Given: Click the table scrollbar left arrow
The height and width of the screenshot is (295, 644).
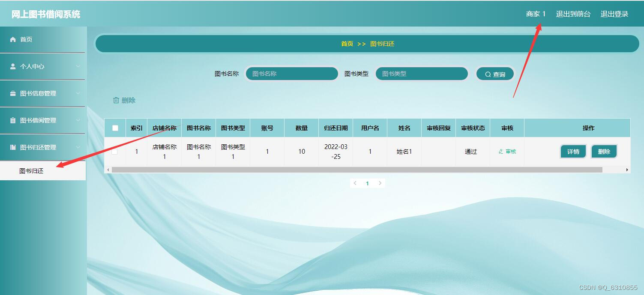Looking at the screenshot, I should [108, 170].
